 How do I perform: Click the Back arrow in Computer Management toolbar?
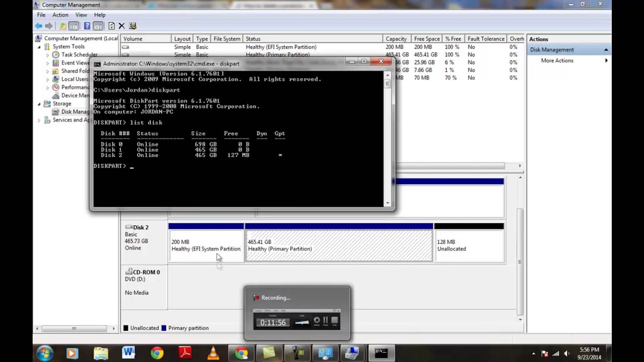click(39, 26)
